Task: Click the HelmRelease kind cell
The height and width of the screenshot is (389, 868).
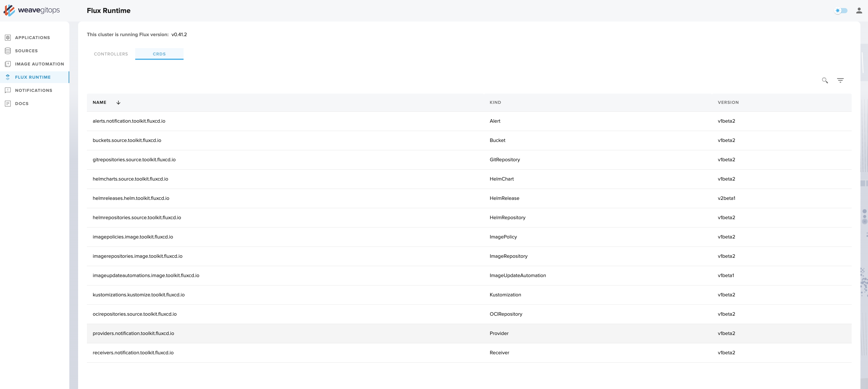Action: pos(504,198)
